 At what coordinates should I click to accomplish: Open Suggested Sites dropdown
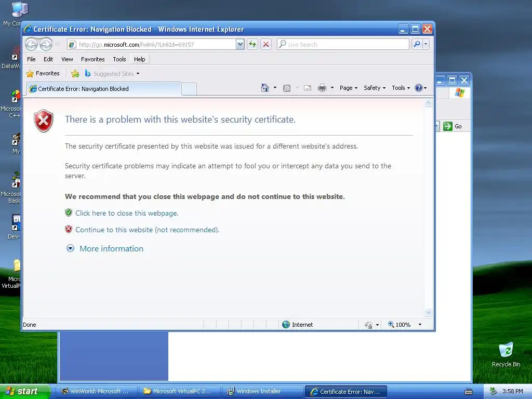(112, 73)
